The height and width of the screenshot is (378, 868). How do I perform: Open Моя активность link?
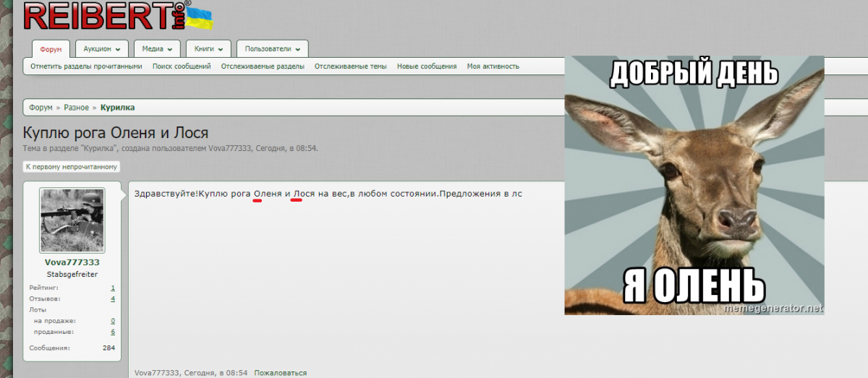493,66
